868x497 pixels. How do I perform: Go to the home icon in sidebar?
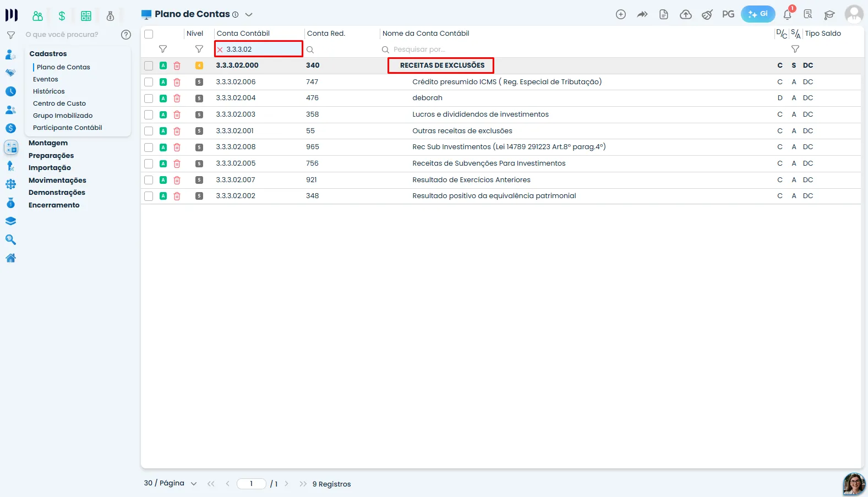point(10,258)
